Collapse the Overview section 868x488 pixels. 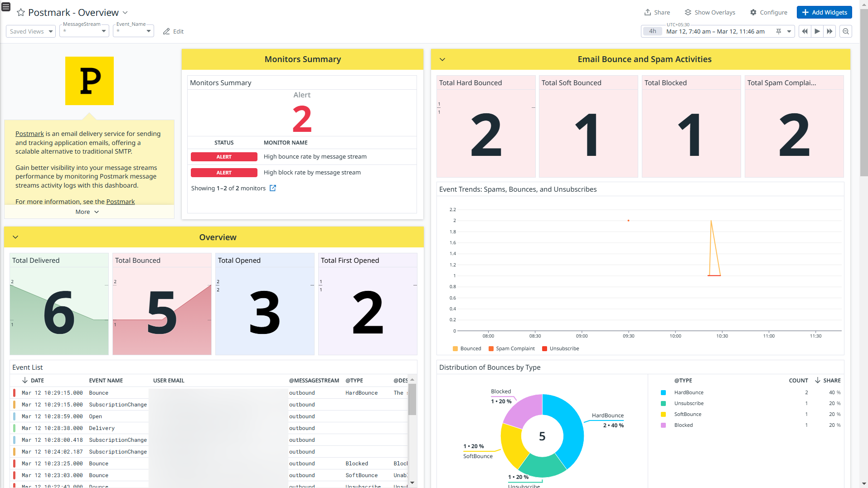pyautogui.click(x=15, y=237)
